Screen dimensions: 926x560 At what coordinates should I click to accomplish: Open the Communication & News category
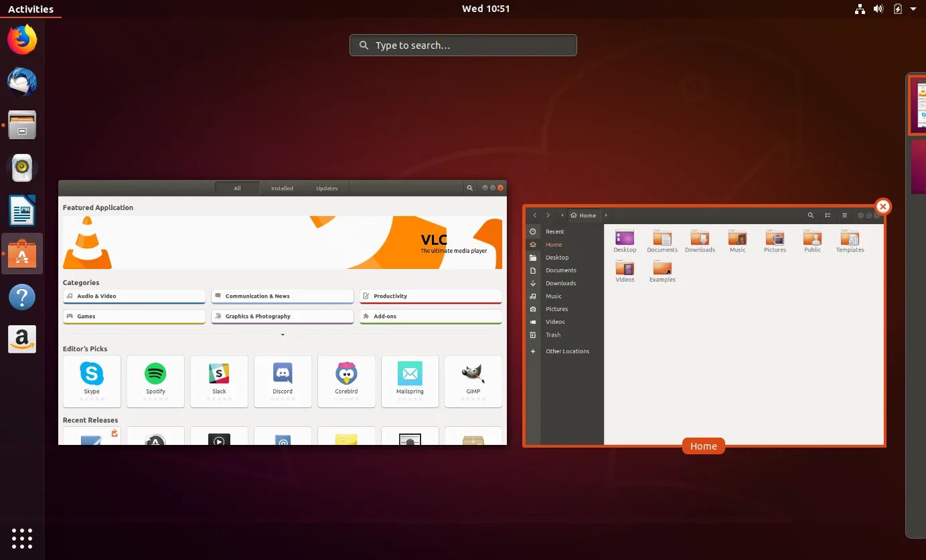[x=283, y=296]
